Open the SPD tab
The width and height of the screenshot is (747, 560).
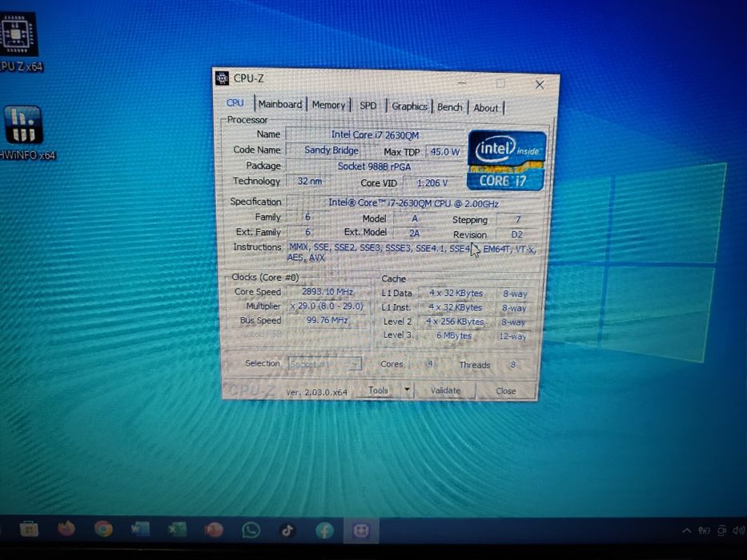(x=367, y=106)
